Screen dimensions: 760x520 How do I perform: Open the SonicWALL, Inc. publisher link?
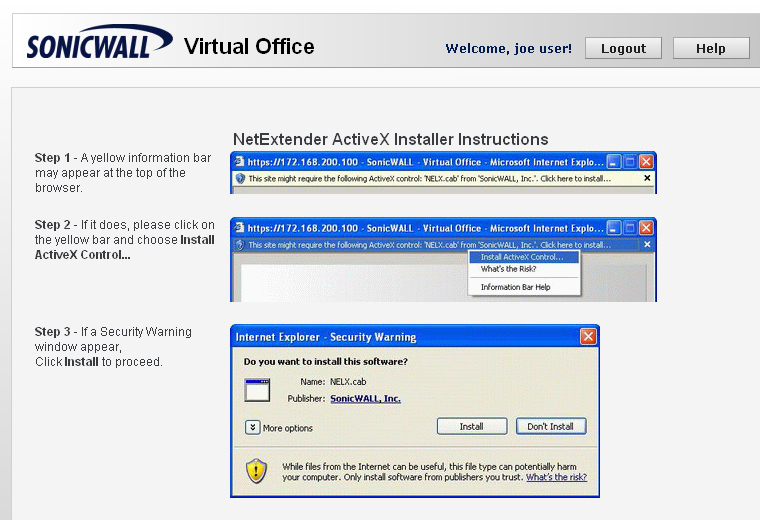click(x=365, y=398)
